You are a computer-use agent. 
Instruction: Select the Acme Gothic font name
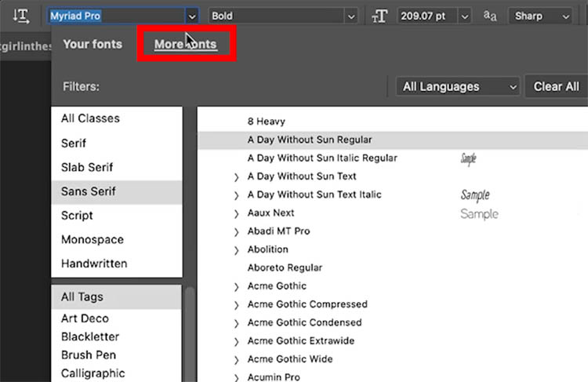(277, 286)
